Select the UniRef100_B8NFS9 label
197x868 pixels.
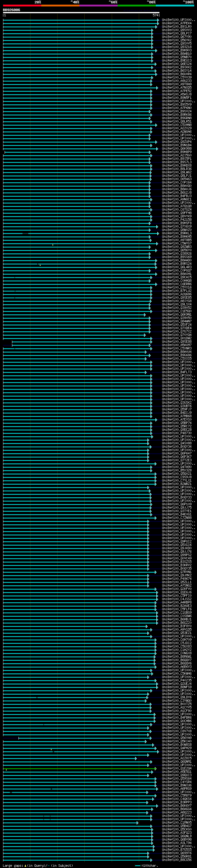click(176, 687)
